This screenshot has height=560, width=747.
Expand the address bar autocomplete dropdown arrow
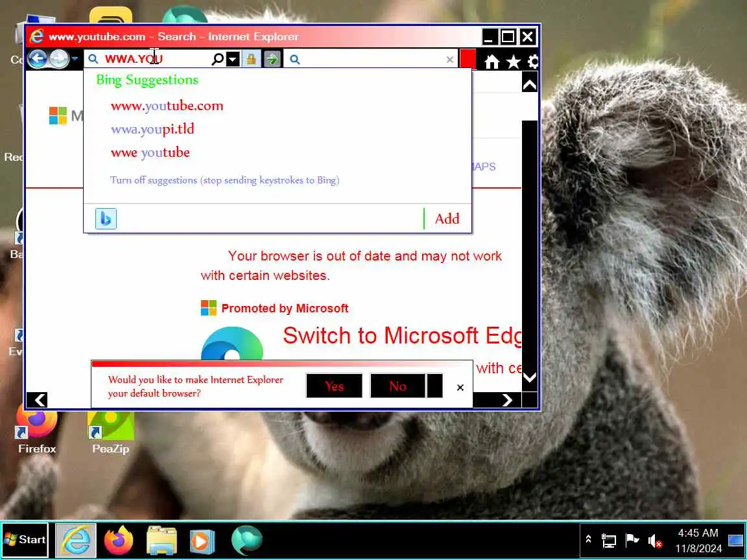pyautogui.click(x=233, y=59)
